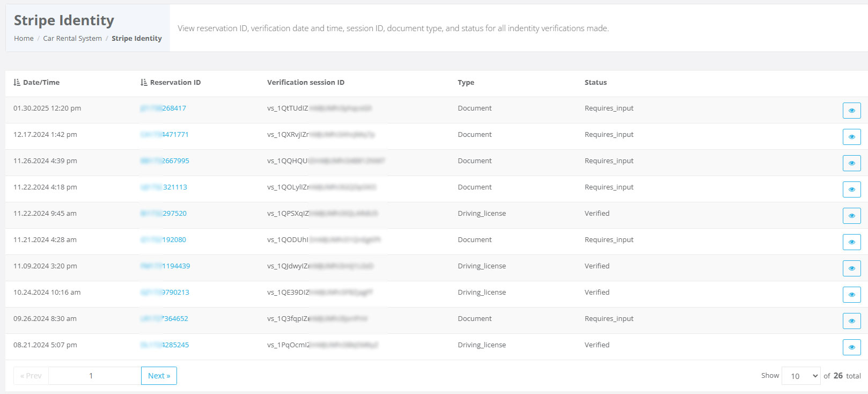The height and width of the screenshot is (394, 868).
Task: Click Requires_input status in the 09.26.2024 row
Action: [609, 319]
